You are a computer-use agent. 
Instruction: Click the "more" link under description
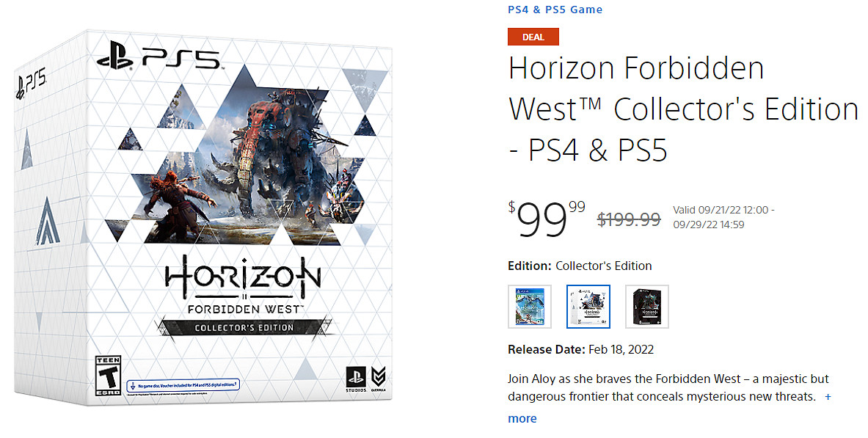point(522,418)
